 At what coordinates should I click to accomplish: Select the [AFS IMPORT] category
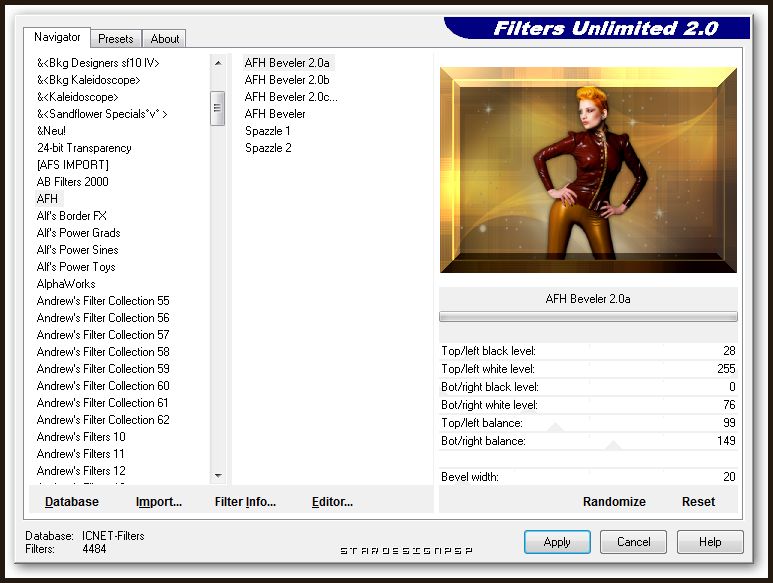click(72, 165)
